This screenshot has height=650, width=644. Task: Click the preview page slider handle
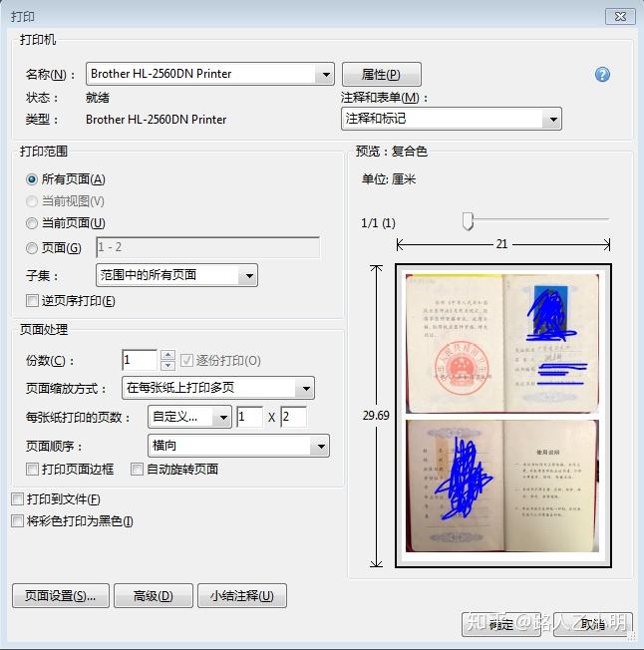[x=468, y=221]
